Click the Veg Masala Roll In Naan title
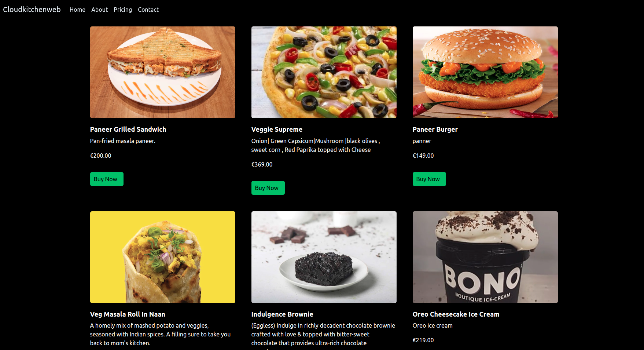 tap(128, 314)
